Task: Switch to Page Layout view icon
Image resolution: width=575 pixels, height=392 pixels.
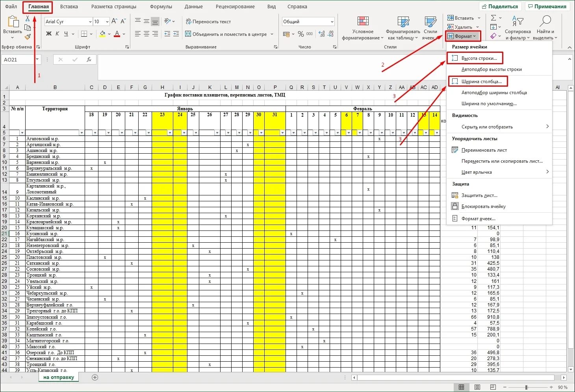Action: (x=477, y=387)
